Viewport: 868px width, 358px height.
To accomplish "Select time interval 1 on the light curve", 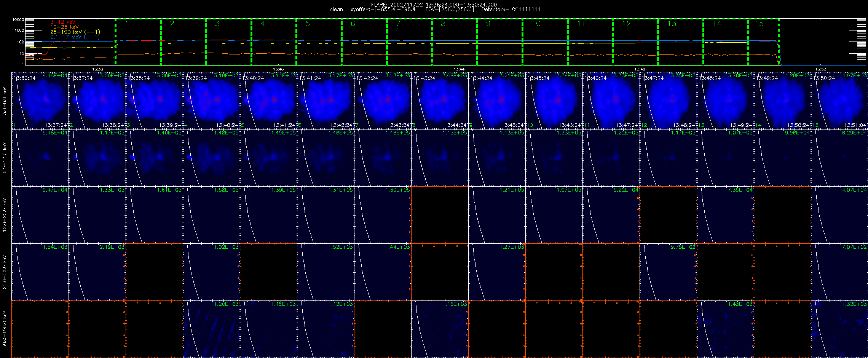I will pyautogui.click(x=138, y=42).
